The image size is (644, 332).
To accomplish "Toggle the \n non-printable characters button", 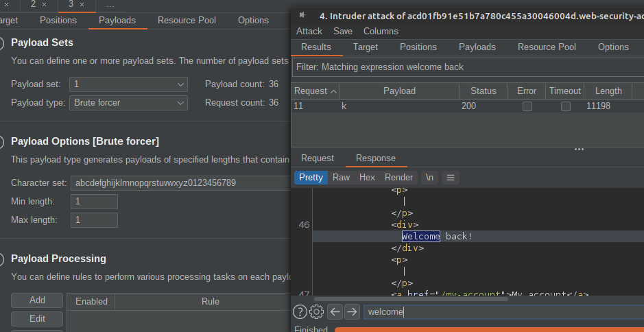I will click(x=429, y=177).
